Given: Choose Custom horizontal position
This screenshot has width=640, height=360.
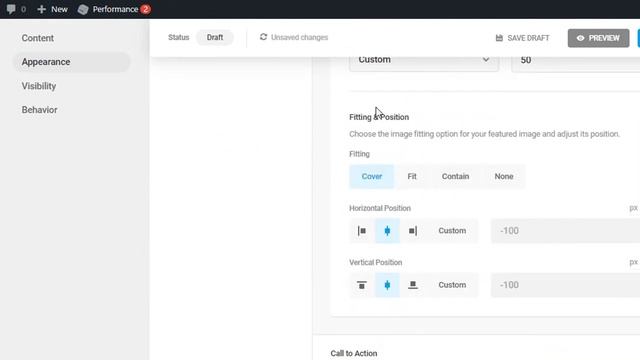Looking at the screenshot, I should pyautogui.click(x=452, y=231).
